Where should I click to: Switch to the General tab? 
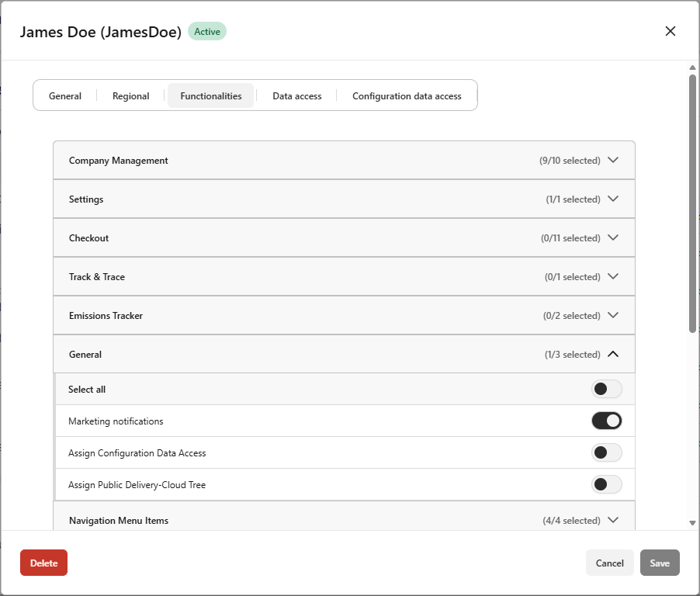(x=64, y=95)
